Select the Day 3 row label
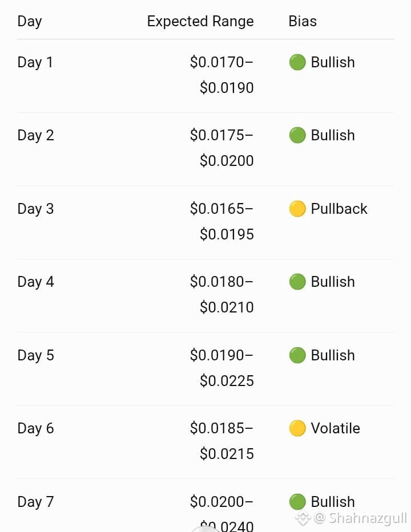Viewport: 411px width, 532px height. [x=35, y=209]
